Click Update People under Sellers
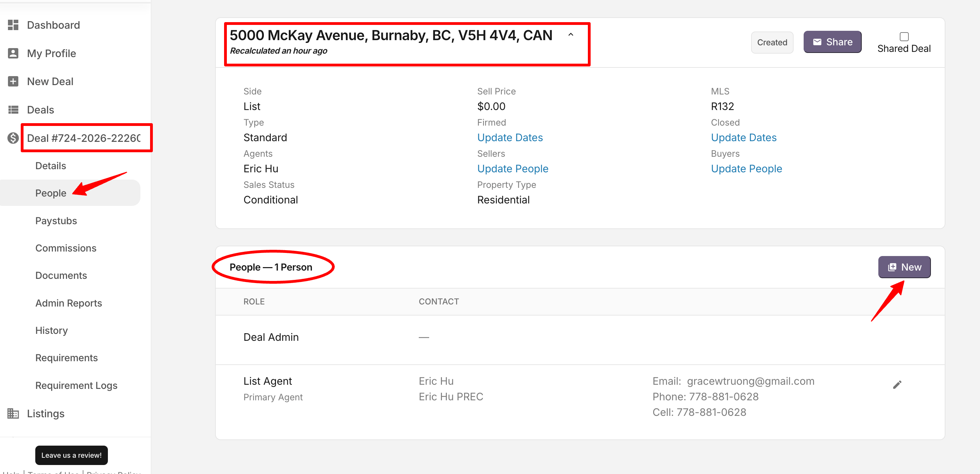 [x=512, y=168]
